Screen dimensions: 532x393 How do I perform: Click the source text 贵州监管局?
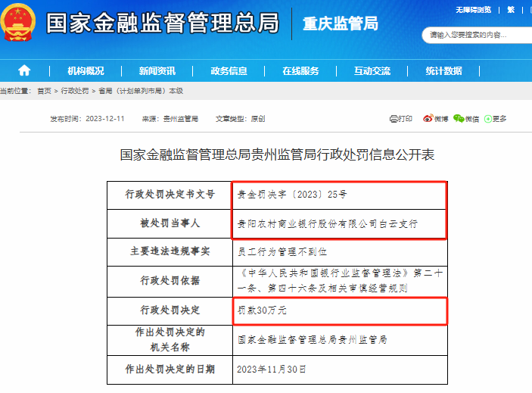pos(181,119)
